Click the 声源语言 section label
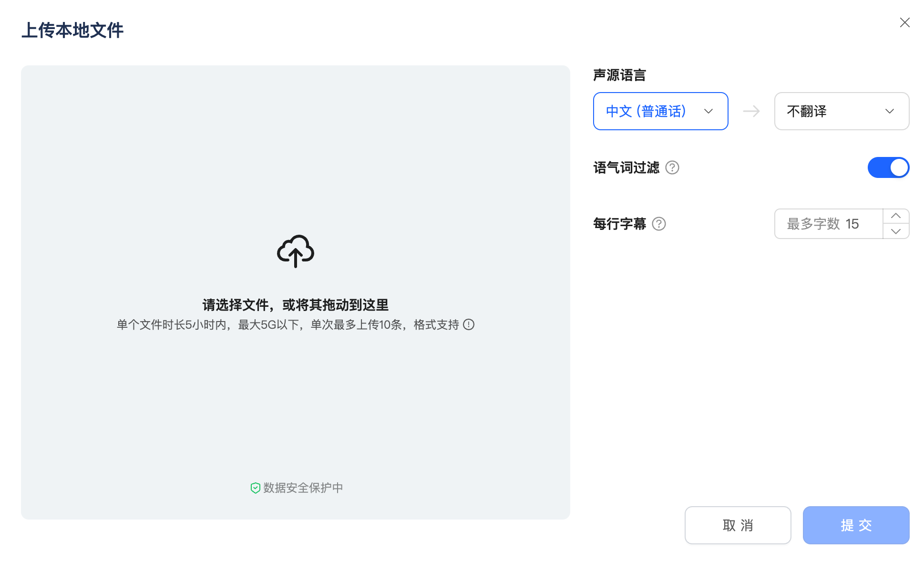Viewport: 924px width, 562px height. point(619,75)
